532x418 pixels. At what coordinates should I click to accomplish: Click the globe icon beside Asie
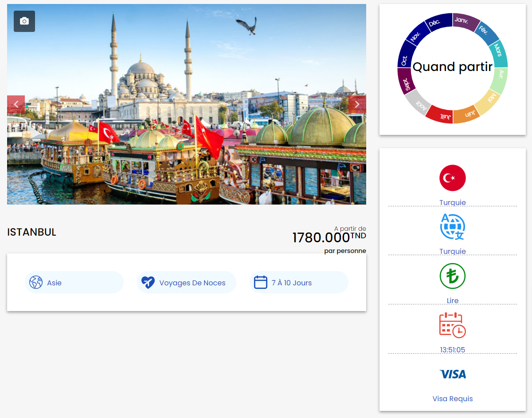pos(36,282)
